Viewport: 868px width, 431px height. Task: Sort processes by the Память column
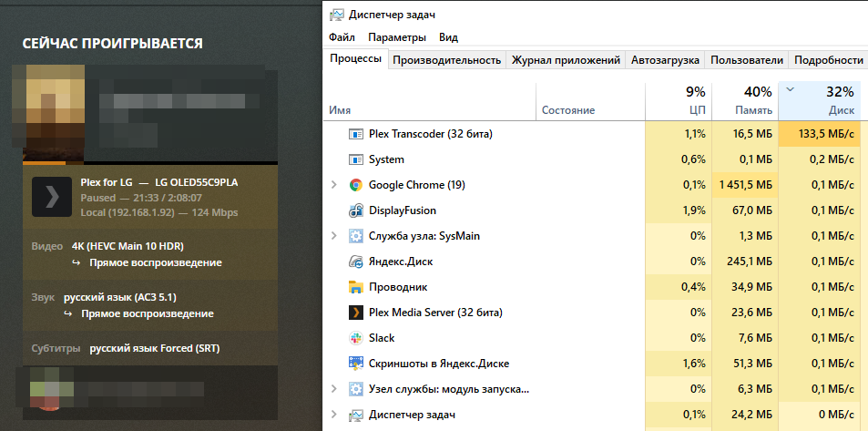[x=745, y=100]
